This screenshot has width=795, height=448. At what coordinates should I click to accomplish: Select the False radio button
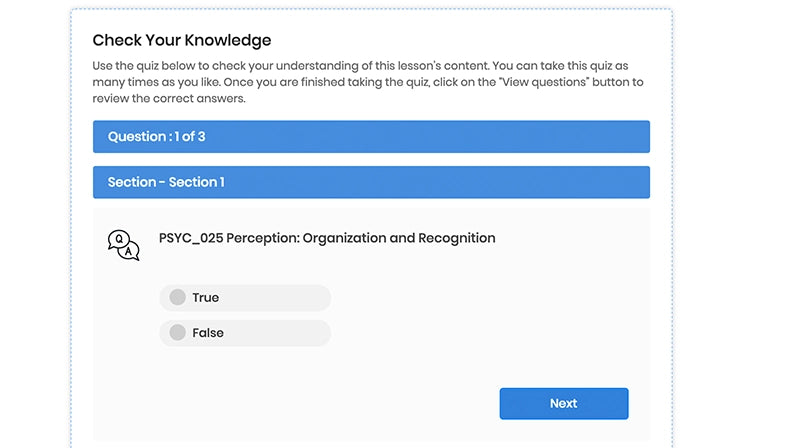[x=177, y=332]
